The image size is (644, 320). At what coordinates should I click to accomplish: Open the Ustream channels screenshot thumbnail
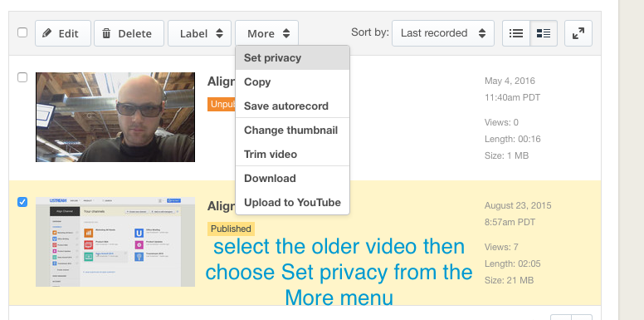115,242
